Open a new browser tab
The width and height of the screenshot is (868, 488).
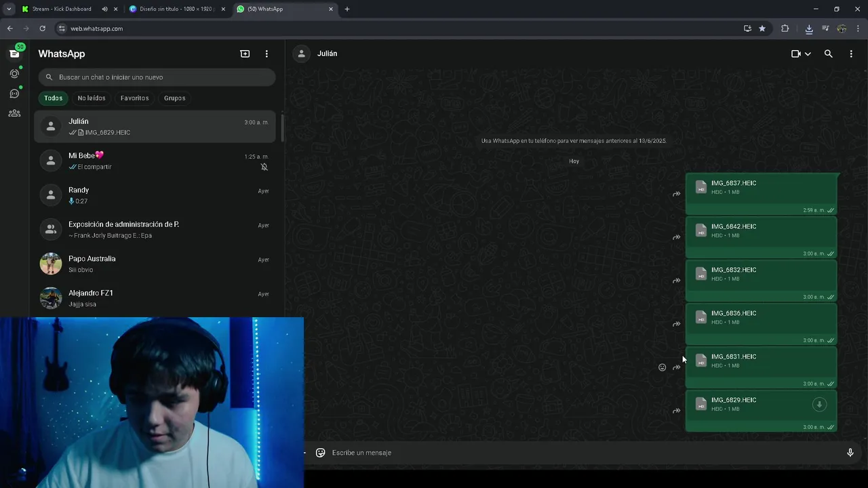coord(347,9)
